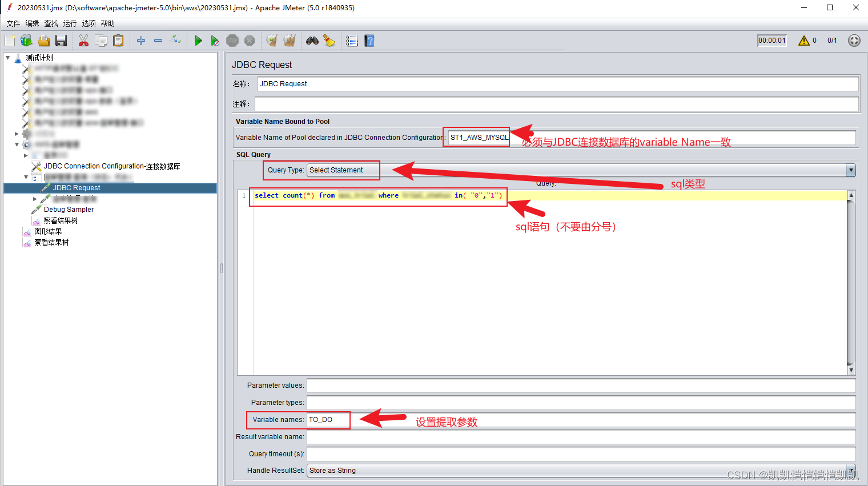868x486 pixels.
Task: Click the query editor scroll down arrow
Action: coord(851,370)
